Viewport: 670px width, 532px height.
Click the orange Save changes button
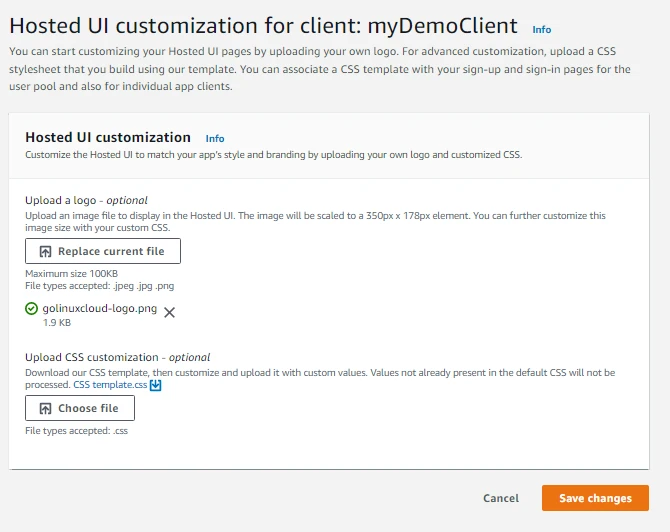coord(595,498)
